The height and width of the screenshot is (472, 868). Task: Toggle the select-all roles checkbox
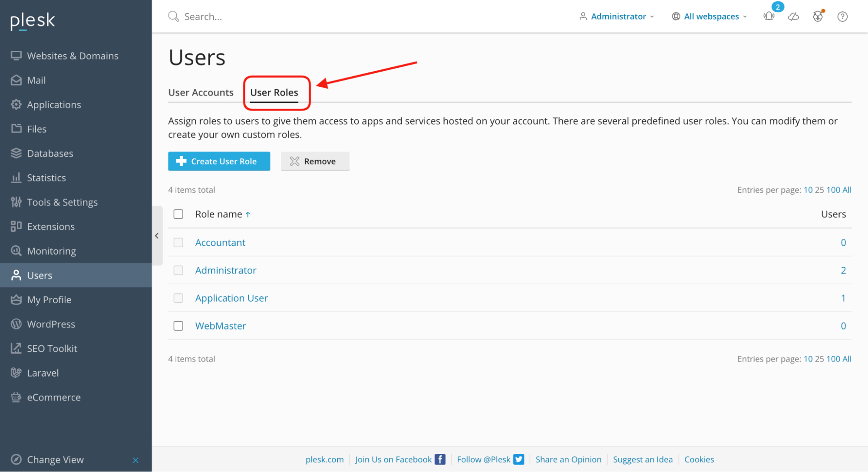point(178,214)
